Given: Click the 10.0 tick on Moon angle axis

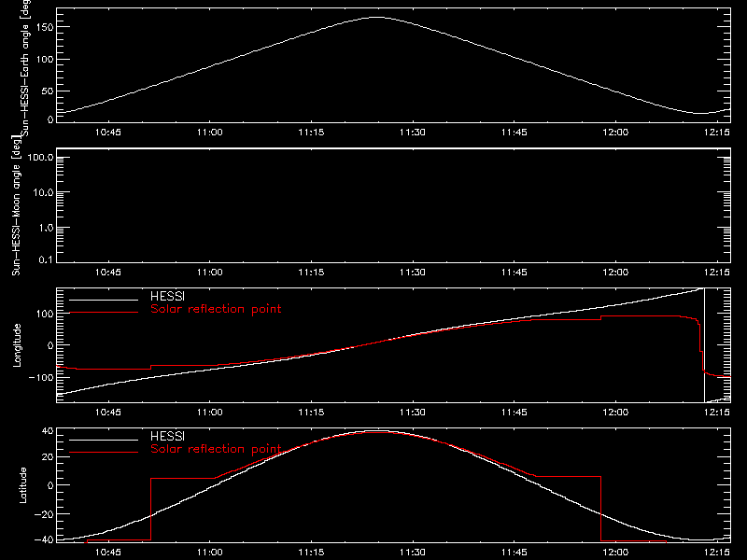Looking at the screenshot, I should [43, 193].
